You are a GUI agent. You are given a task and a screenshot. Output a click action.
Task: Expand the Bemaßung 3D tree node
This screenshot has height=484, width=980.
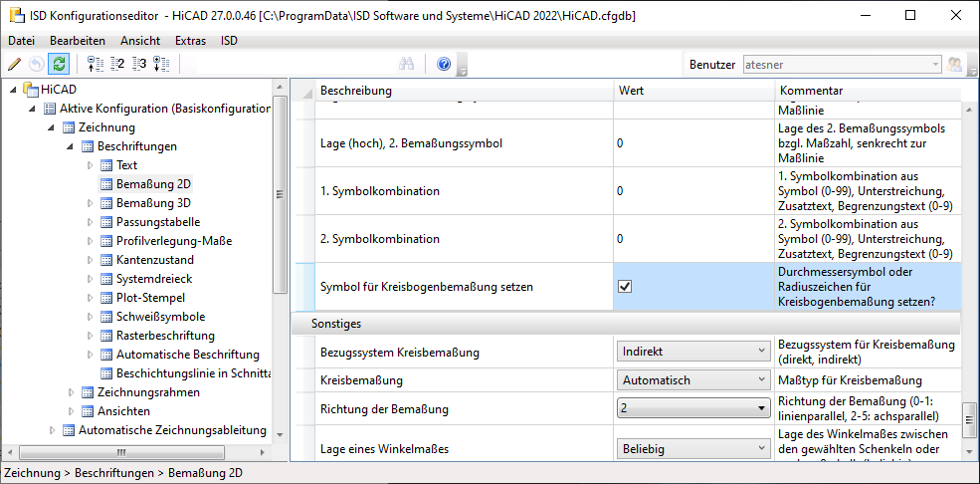(x=90, y=203)
